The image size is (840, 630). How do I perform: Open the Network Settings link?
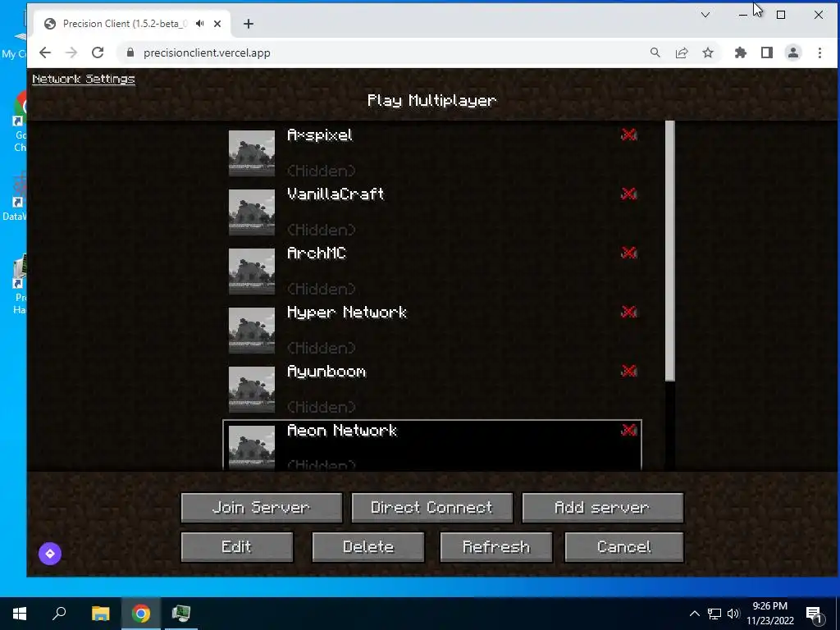tap(84, 79)
